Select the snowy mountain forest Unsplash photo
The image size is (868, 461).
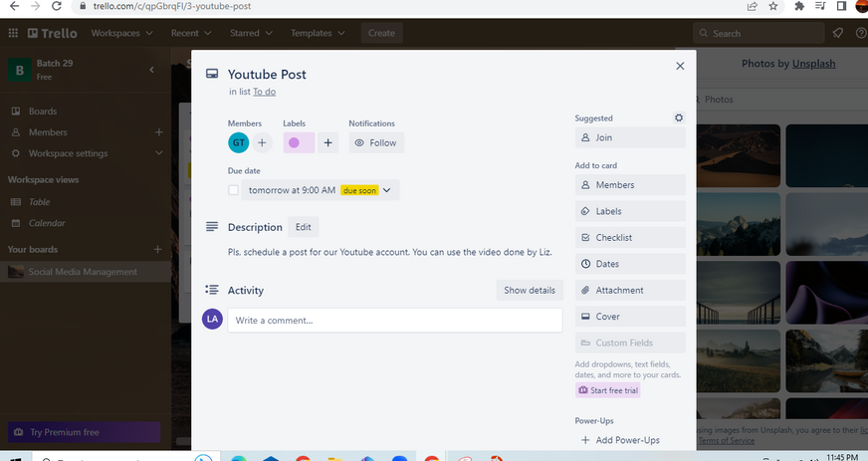pyautogui.click(x=738, y=224)
